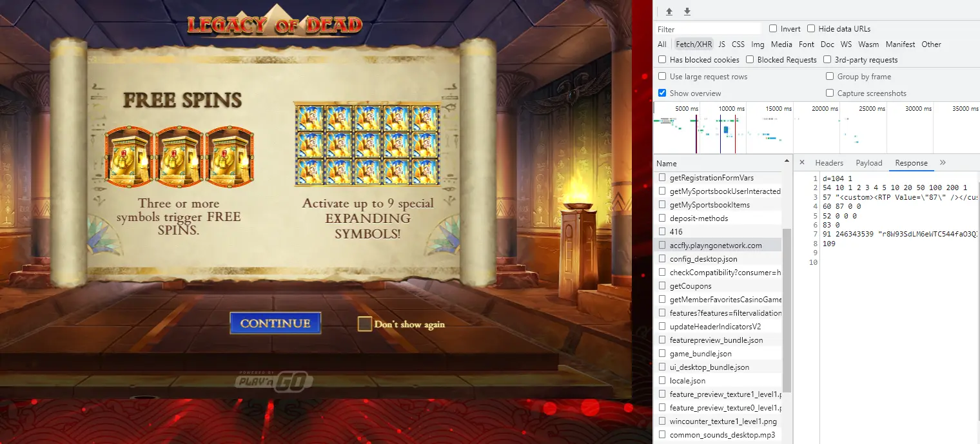Click the 20000 ms timeline overview marker
The width and height of the screenshot is (980, 444).
[x=825, y=109]
